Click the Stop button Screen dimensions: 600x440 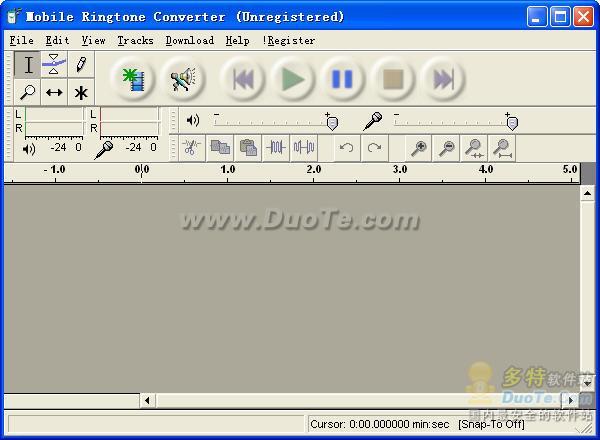pos(393,79)
